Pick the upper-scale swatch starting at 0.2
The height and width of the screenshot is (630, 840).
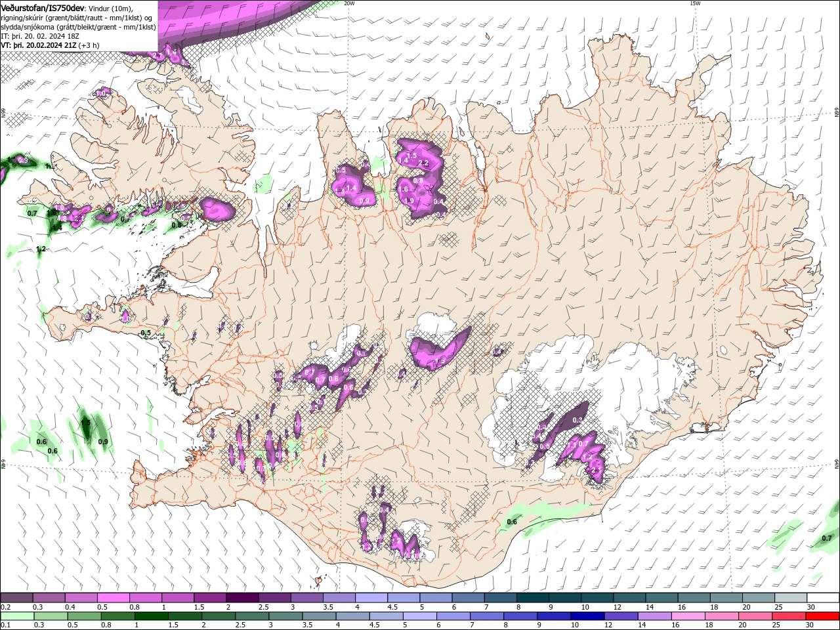pos(16,598)
